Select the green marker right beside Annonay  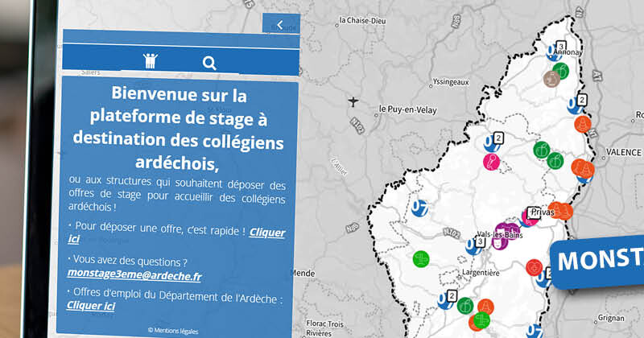coord(562,72)
